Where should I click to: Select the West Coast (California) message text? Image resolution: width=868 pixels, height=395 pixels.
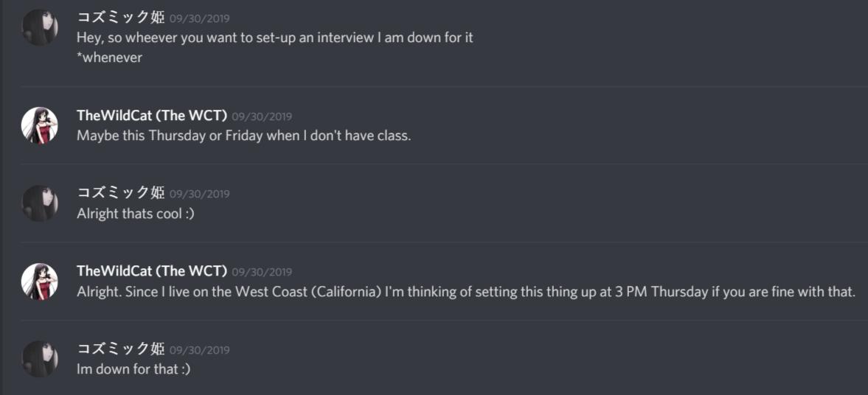467,292
